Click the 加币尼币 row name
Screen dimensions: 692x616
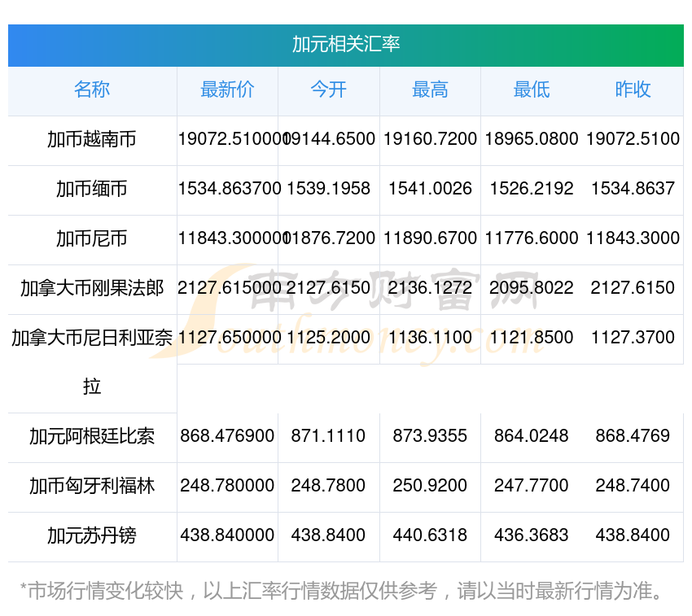92,238
